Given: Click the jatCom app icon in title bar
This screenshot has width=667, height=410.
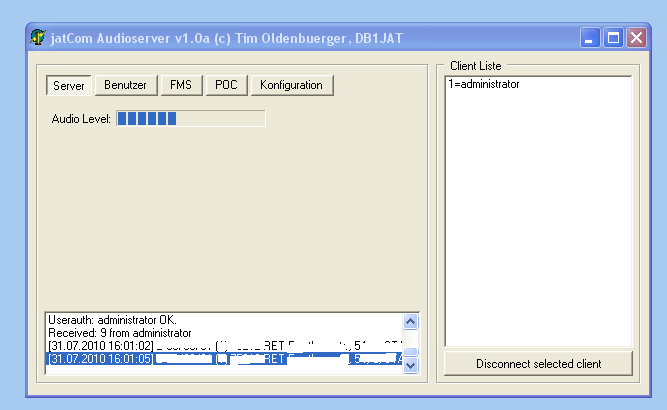Looking at the screenshot, I should pyautogui.click(x=38, y=38).
